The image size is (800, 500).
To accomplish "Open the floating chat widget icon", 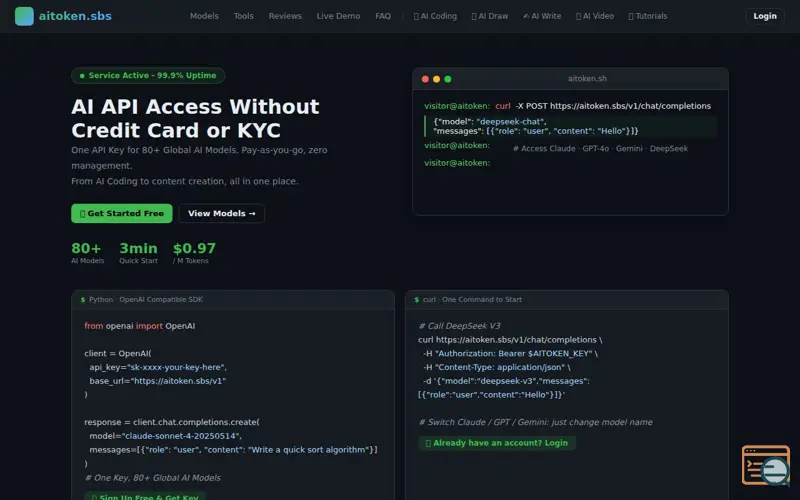I will (766, 465).
